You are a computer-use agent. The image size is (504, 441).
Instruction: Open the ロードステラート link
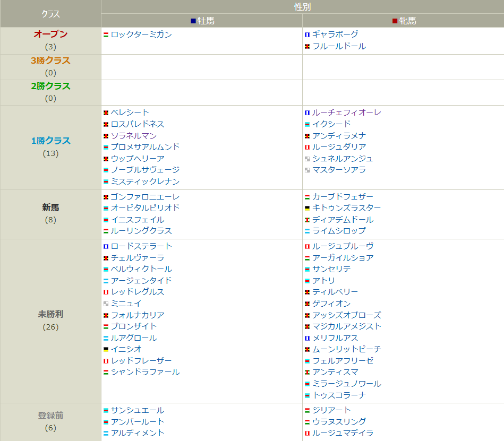tap(141, 246)
